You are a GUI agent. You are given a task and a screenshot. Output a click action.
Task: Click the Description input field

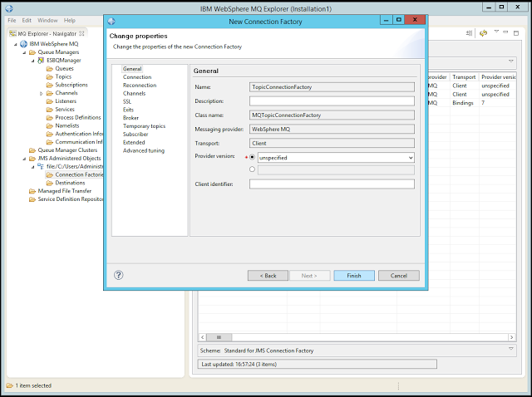[332, 101]
